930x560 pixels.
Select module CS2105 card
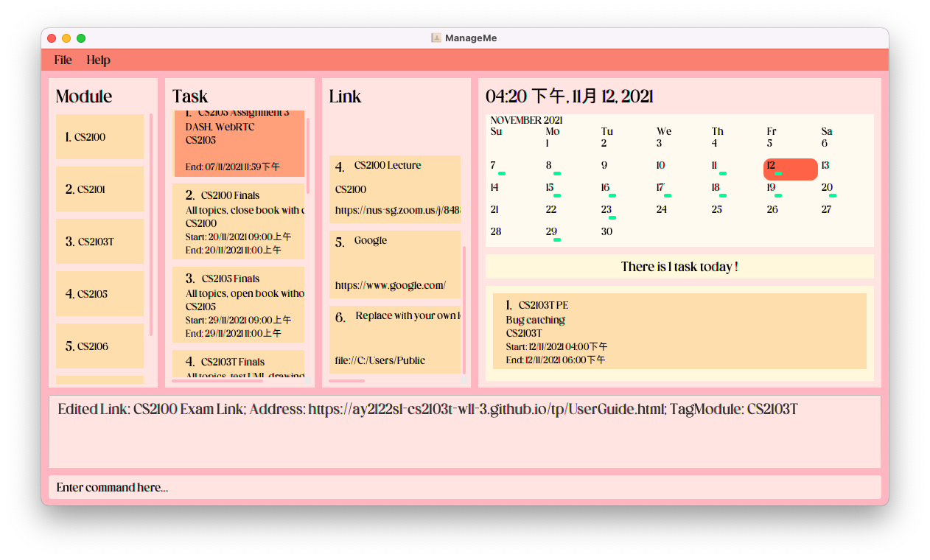tap(99, 294)
